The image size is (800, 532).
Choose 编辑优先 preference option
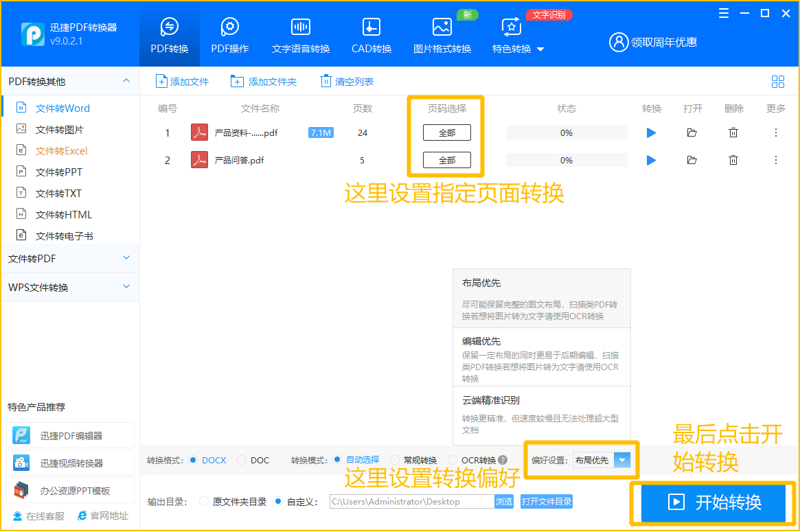click(x=541, y=357)
